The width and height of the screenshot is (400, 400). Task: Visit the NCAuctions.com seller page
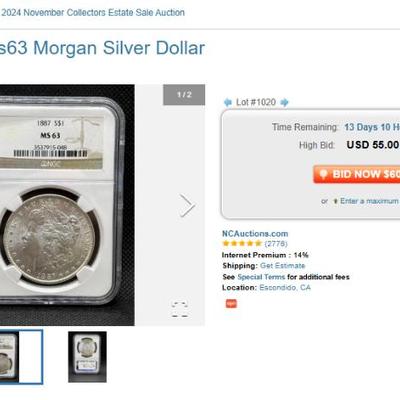pyautogui.click(x=255, y=234)
